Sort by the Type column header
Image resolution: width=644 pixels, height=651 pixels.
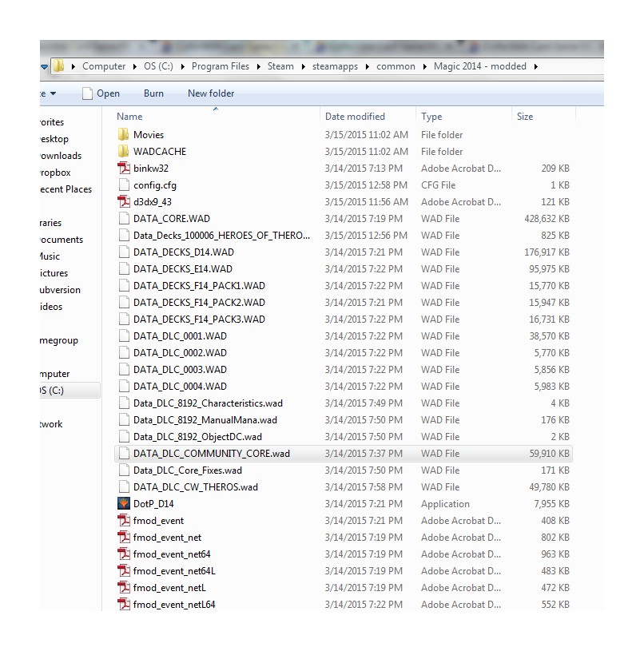[x=431, y=117]
